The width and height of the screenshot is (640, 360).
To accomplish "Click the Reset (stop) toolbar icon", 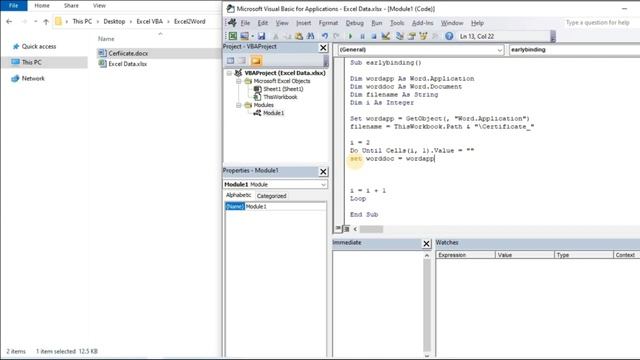I will [x=373, y=36].
